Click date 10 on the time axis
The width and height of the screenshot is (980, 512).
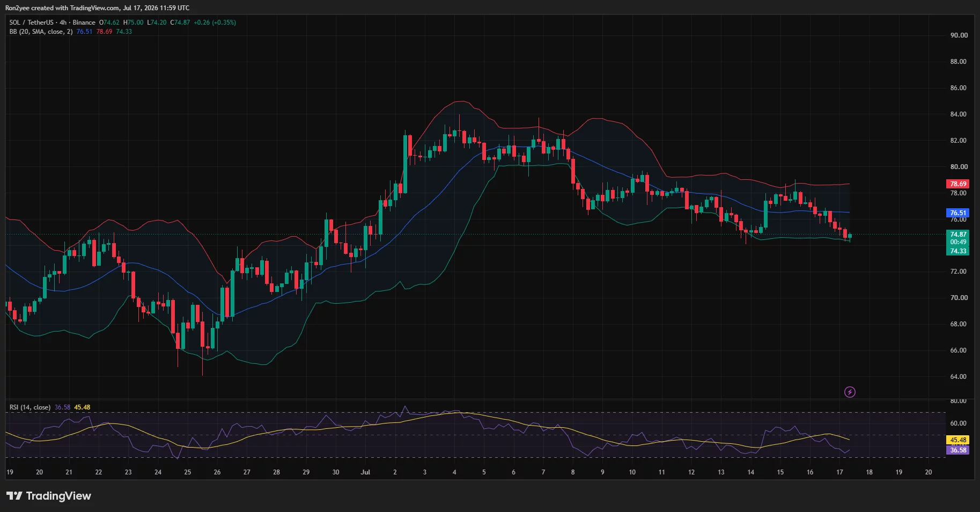click(x=632, y=472)
